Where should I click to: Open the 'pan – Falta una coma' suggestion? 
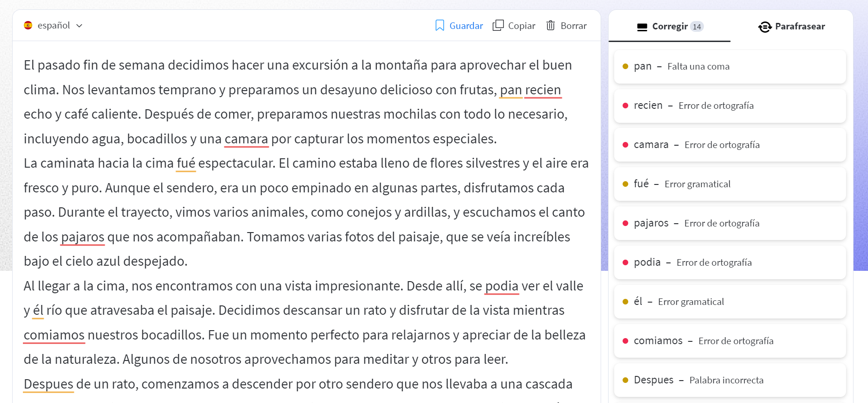click(x=730, y=66)
